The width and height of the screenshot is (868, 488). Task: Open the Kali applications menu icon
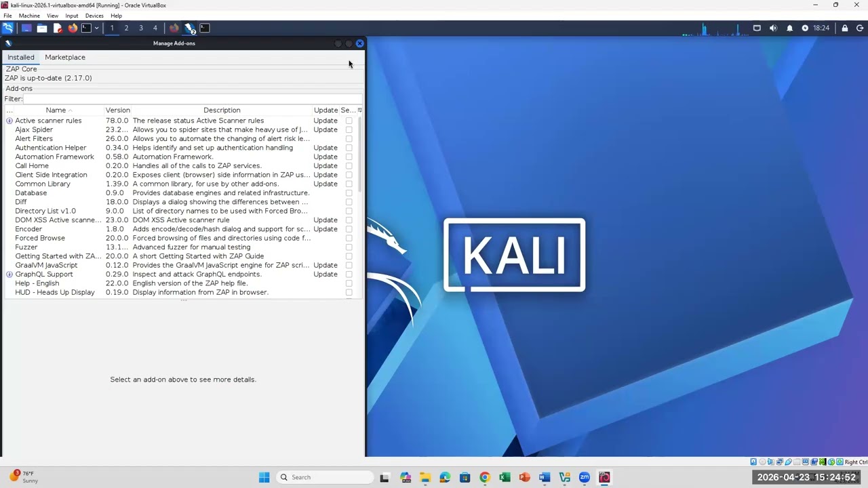(x=7, y=28)
